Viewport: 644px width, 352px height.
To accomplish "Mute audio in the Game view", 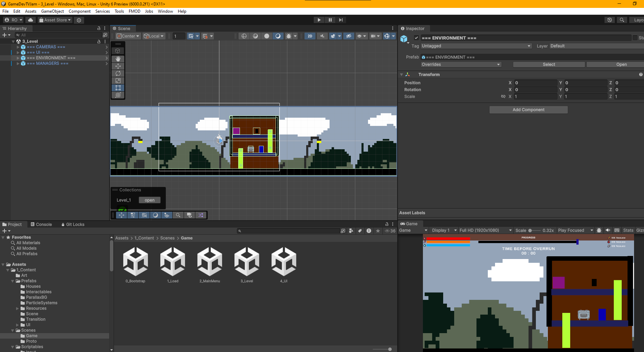I will coord(608,230).
